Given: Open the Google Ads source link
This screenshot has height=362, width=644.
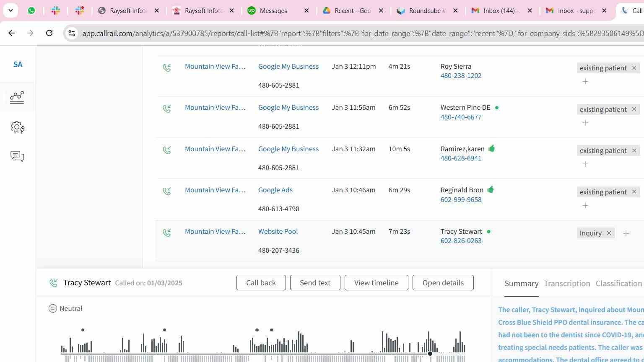Looking at the screenshot, I should (275, 190).
